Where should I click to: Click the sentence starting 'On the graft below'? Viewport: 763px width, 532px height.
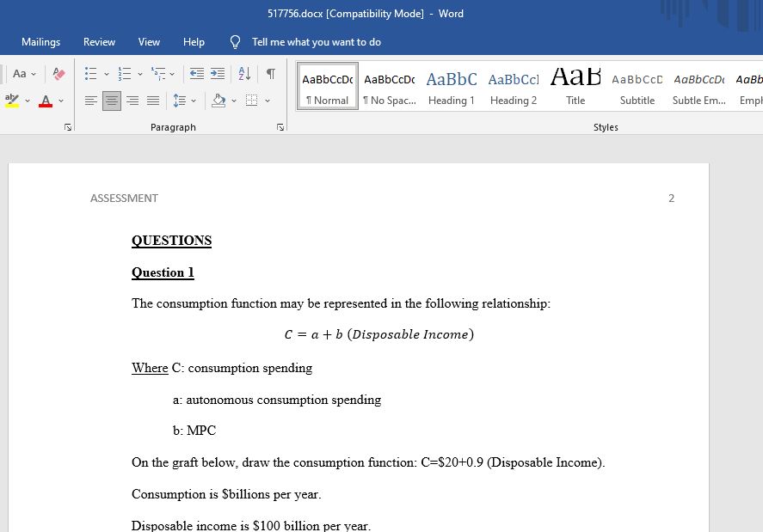pos(368,462)
